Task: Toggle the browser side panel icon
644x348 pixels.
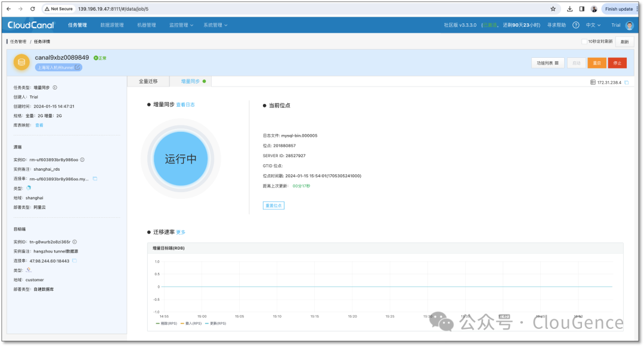Action: (581, 8)
